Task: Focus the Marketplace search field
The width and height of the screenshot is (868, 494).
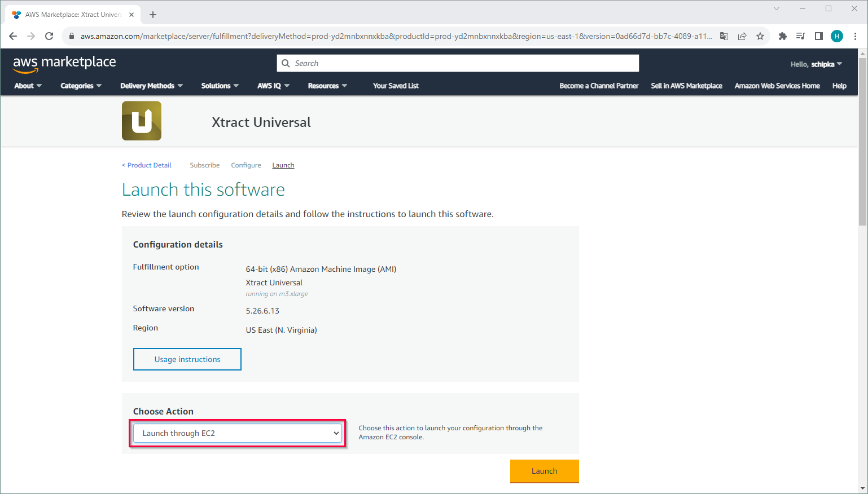Action: click(x=458, y=63)
